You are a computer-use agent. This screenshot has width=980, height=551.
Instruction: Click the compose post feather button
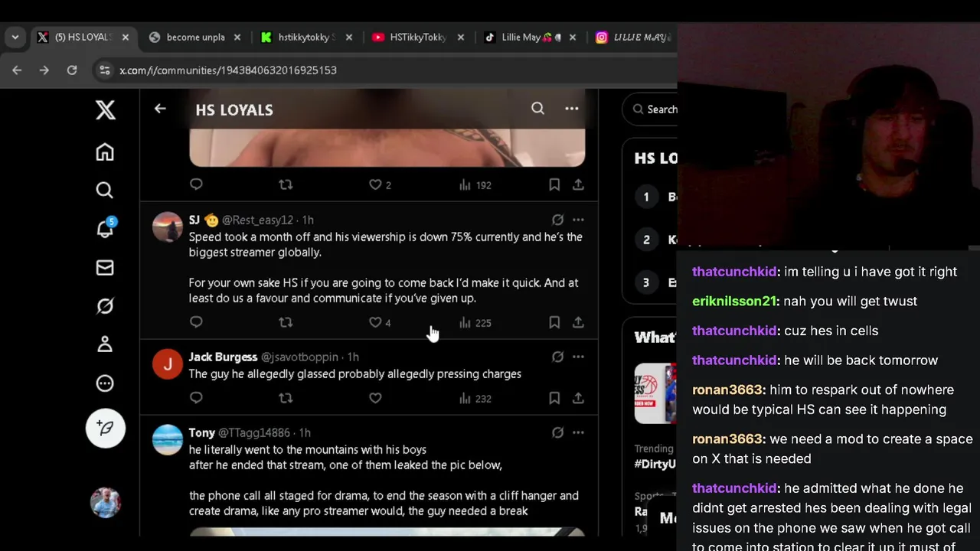pyautogui.click(x=106, y=429)
